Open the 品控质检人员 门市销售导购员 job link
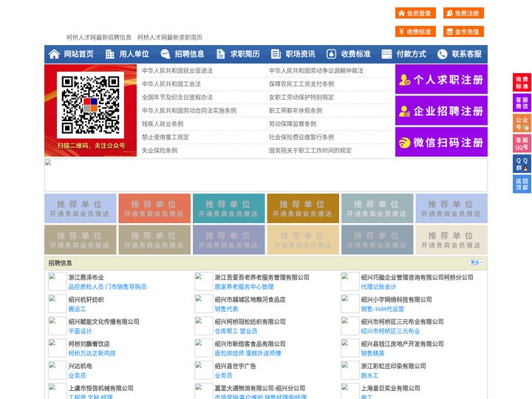This screenshot has width=532, height=399. click(x=107, y=287)
